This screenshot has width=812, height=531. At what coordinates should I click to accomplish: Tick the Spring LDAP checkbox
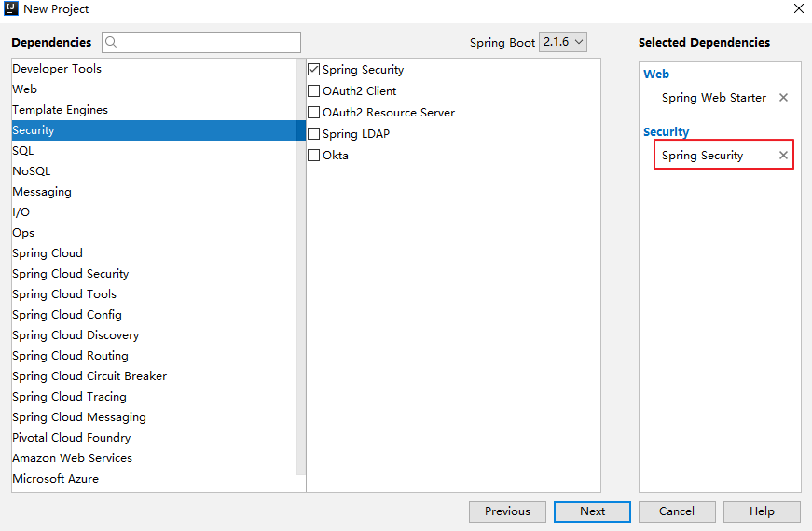coord(314,134)
